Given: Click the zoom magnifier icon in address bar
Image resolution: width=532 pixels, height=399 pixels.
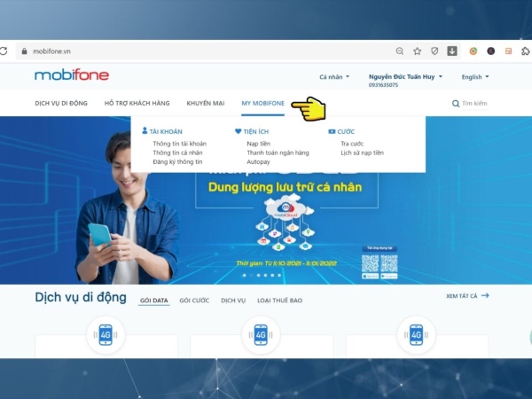Looking at the screenshot, I should click(x=400, y=51).
